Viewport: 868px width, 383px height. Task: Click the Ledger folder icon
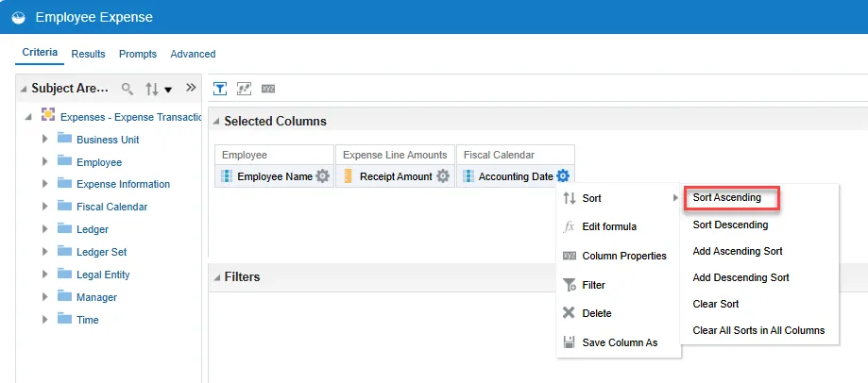point(65,228)
